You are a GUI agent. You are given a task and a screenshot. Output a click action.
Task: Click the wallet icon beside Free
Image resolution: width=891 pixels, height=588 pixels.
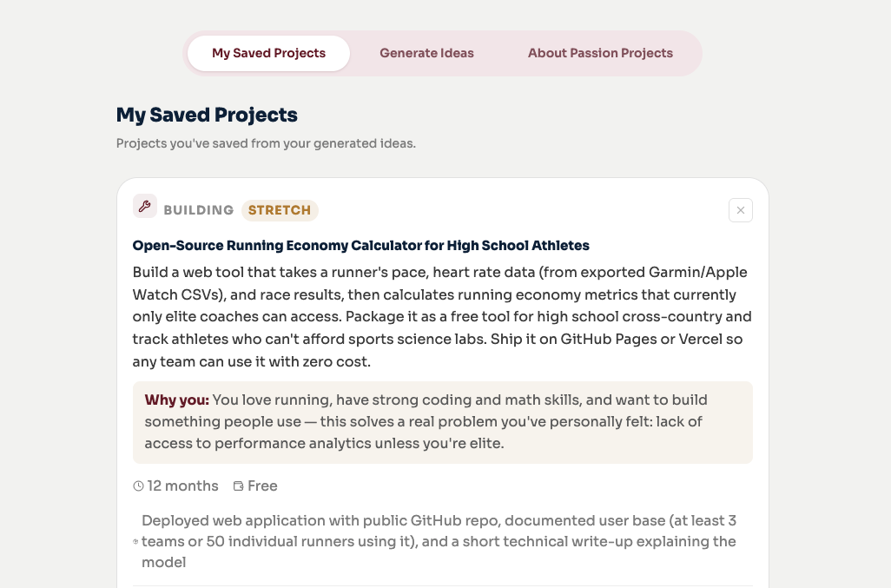[x=239, y=486]
